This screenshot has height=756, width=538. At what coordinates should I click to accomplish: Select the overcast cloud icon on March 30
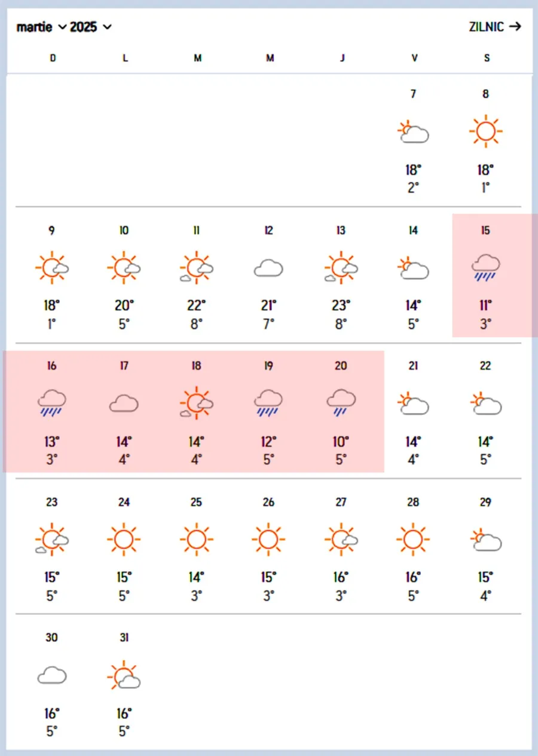pyautogui.click(x=51, y=675)
